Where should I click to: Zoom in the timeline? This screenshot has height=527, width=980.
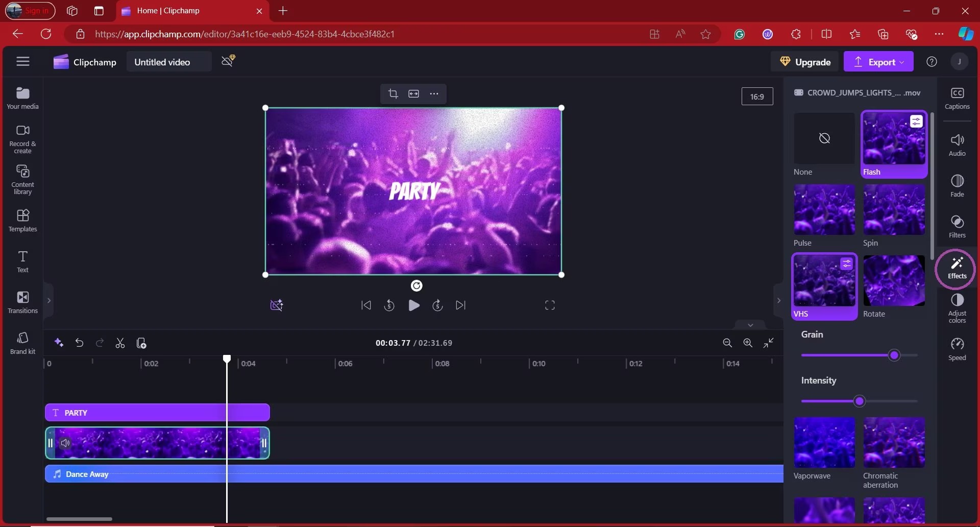coord(748,343)
